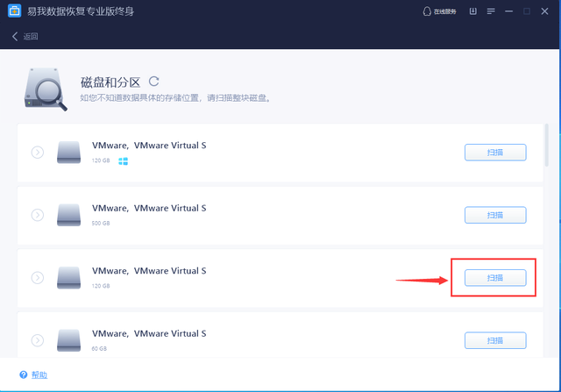
Task: Minimize the data recovery window
Action: coord(508,11)
